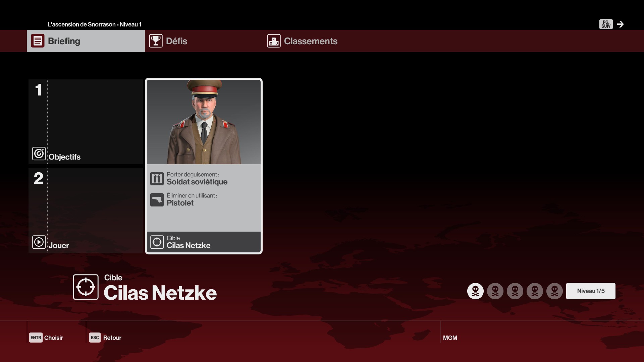Screen dimensions: 644x362
Task: Select the second level skull indicator
Action: click(495, 291)
